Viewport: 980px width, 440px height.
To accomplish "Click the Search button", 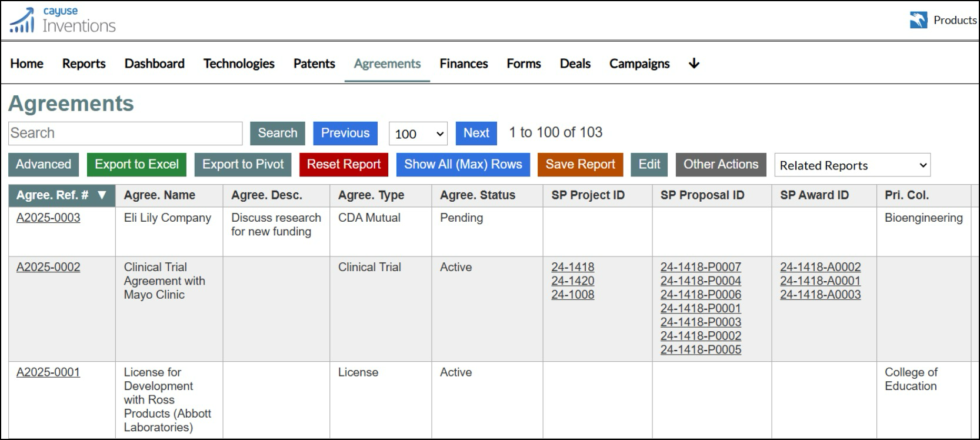I will (278, 133).
